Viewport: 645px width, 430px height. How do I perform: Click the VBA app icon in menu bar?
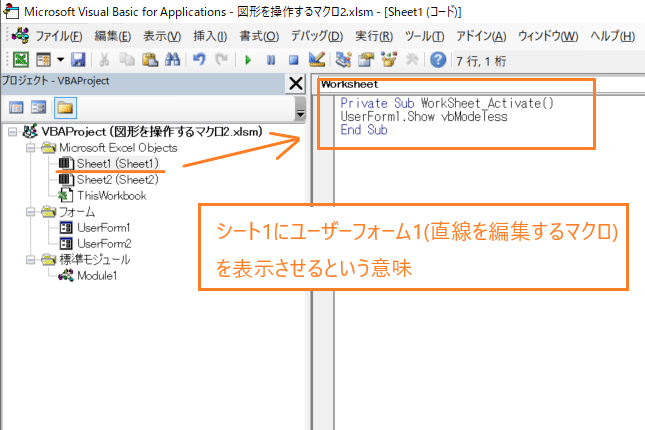[x=21, y=36]
